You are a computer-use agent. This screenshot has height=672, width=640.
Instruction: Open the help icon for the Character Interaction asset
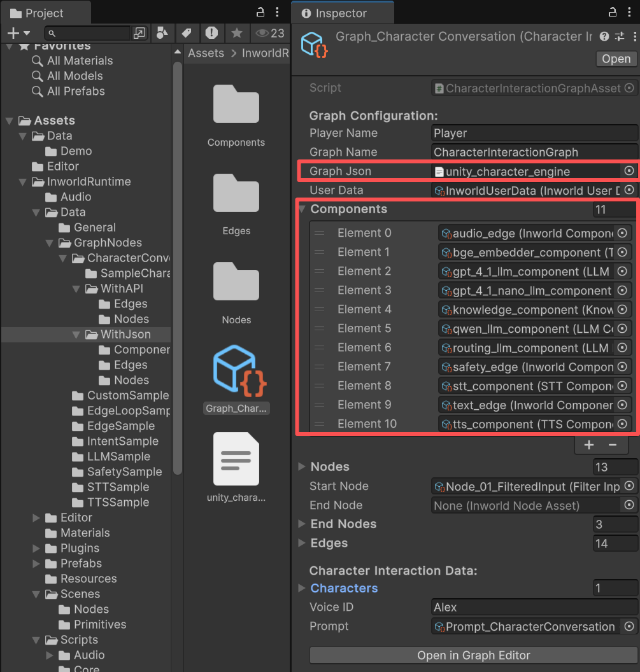tap(604, 36)
